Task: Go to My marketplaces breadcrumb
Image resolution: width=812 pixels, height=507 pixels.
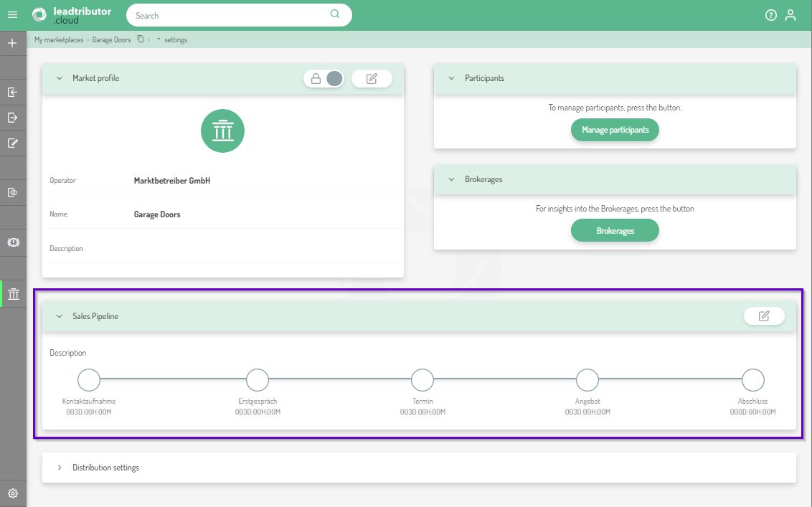Action: (59, 40)
